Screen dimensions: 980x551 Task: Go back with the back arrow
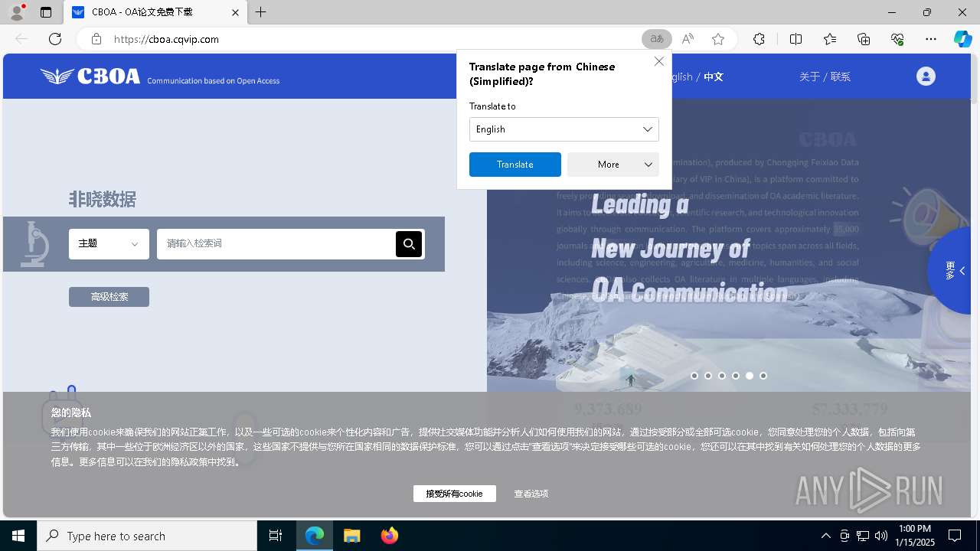[x=21, y=39]
